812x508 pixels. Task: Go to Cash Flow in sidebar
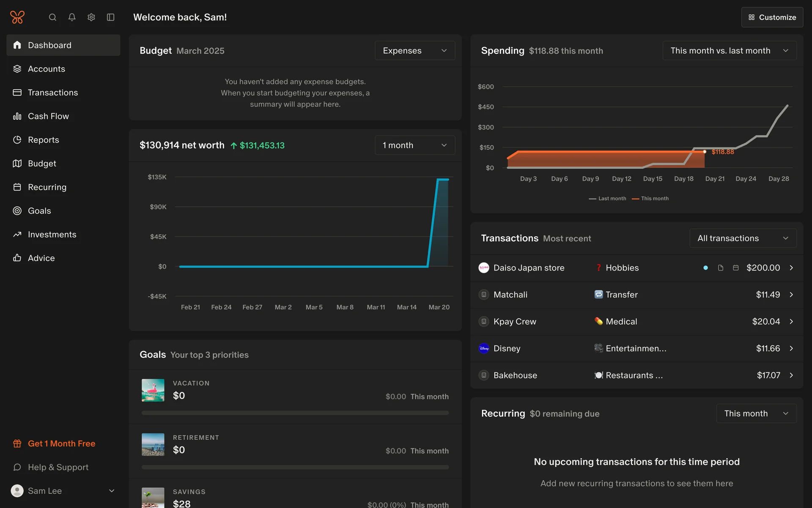pos(48,116)
